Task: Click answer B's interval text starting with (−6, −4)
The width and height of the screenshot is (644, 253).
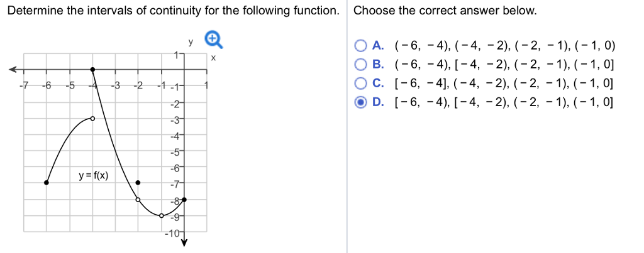Action: 505,64
